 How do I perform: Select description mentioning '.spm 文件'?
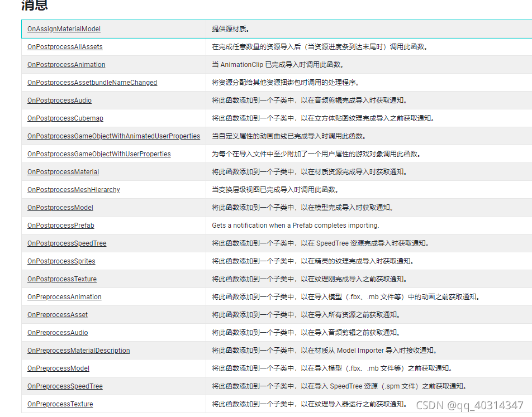tap(340, 386)
